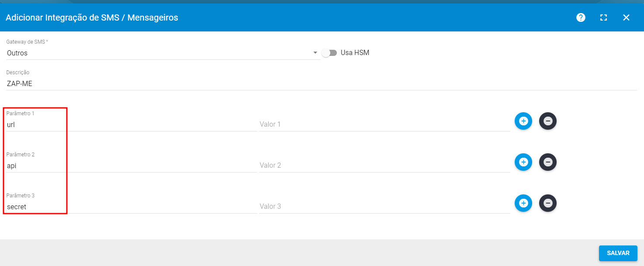This screenshot has width=644, height=266.
Task: Select the Parâmetro 3 field containing secret
Action: pos(132,207)
